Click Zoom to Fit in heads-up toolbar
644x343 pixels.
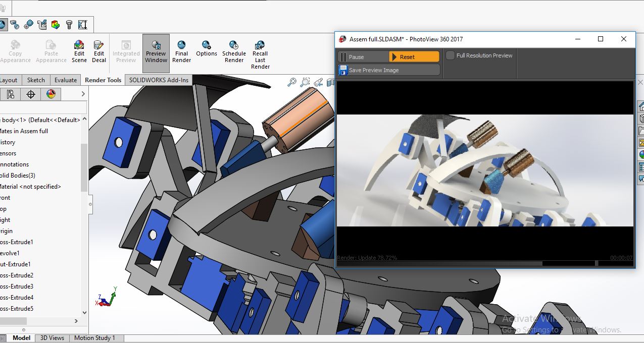(x=292, y=82)
